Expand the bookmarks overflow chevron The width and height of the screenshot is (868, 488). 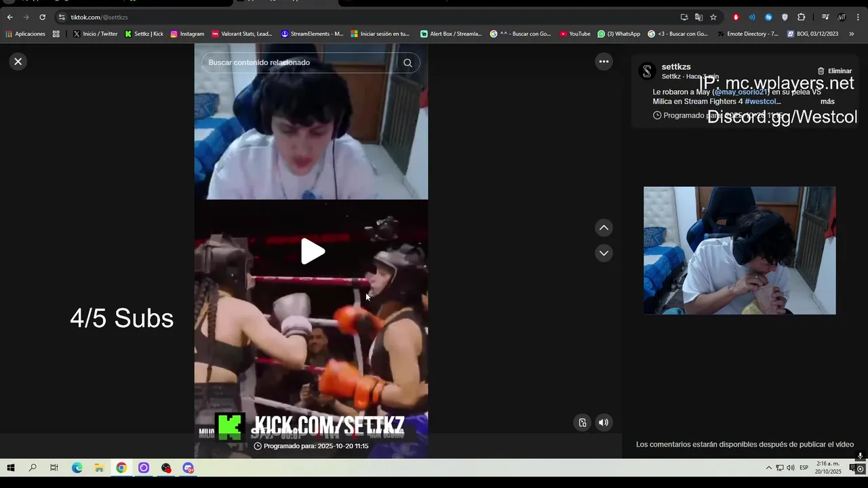pyautogui.click(x=852, y=34)
